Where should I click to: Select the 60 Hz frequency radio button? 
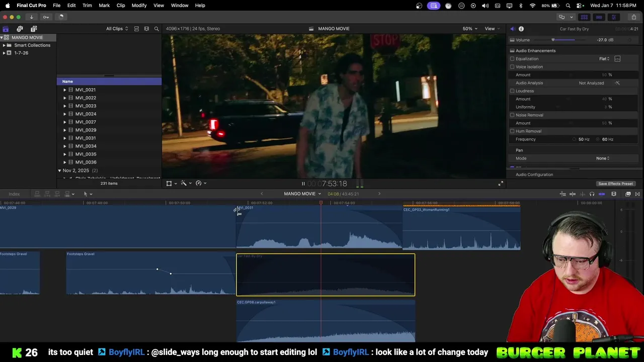[598, 139]
